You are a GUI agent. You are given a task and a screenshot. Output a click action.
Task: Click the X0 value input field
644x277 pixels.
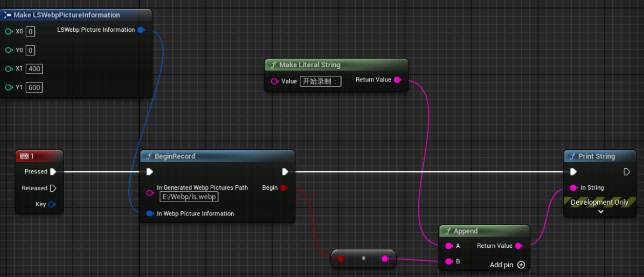[x=30, y=32]
